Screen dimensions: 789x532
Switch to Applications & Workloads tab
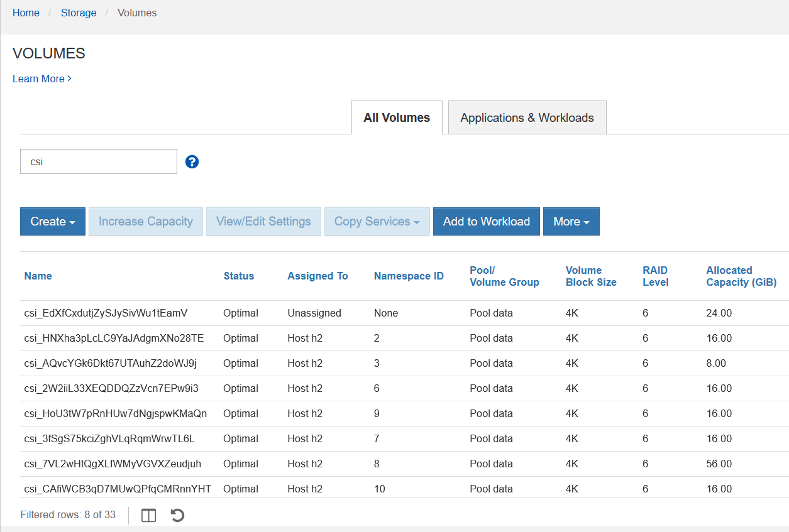click(x=527, y=117)
